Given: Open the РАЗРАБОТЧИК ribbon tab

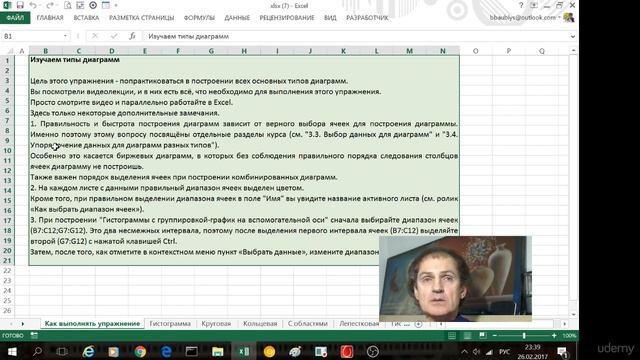Looking at the screenshot, I should point(367,18).
